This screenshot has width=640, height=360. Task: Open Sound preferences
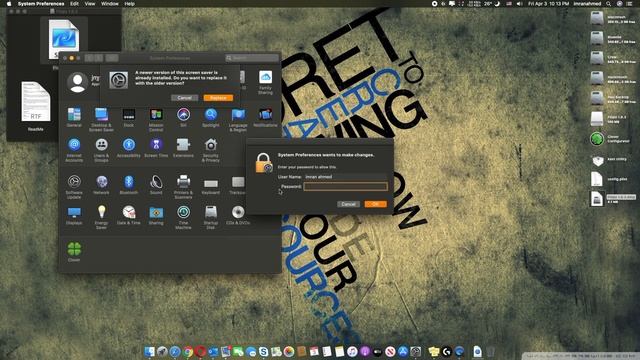pos(156,184)
